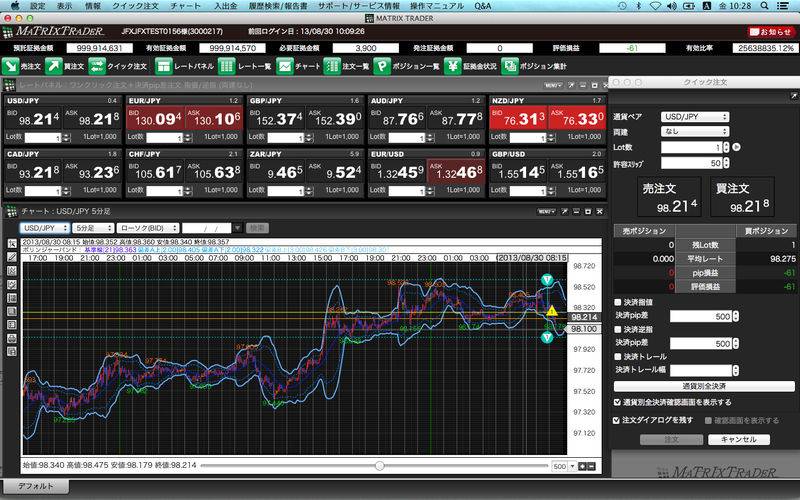
Task: Click the 売注文 98.214 sell button in quick order
Action: 669,197
